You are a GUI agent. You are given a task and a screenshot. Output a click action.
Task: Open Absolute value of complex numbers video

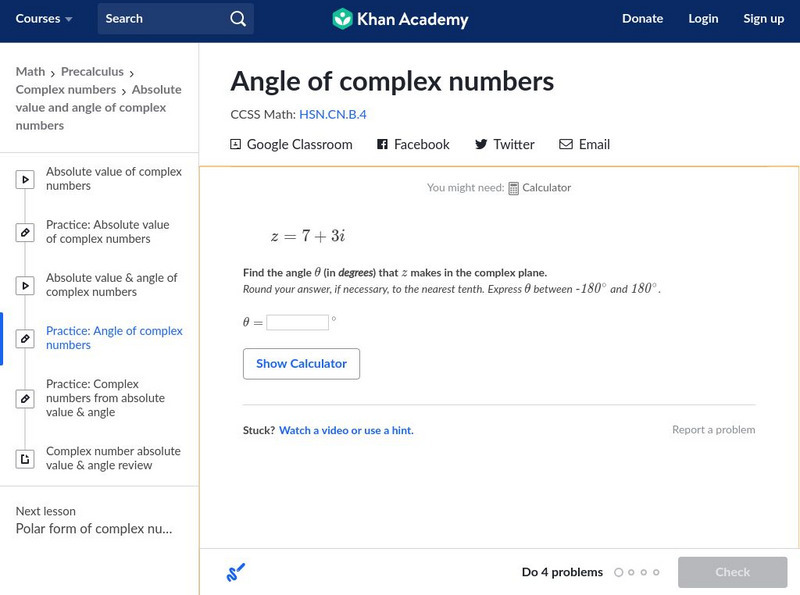click(114, 179)
